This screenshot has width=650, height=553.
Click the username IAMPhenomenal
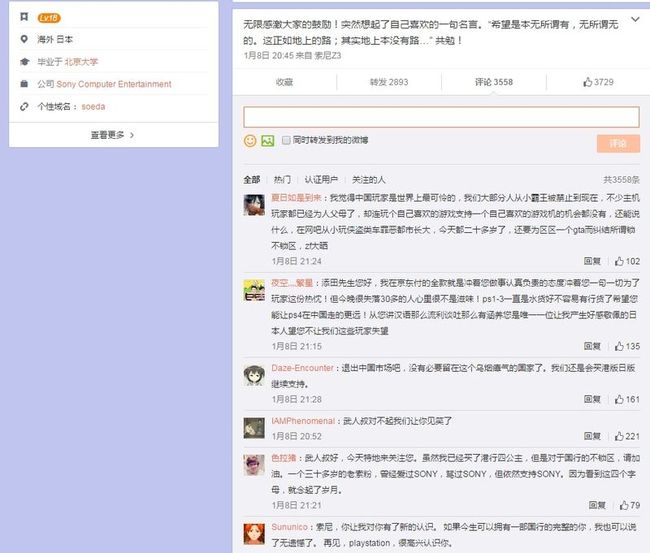coord(303,421)
